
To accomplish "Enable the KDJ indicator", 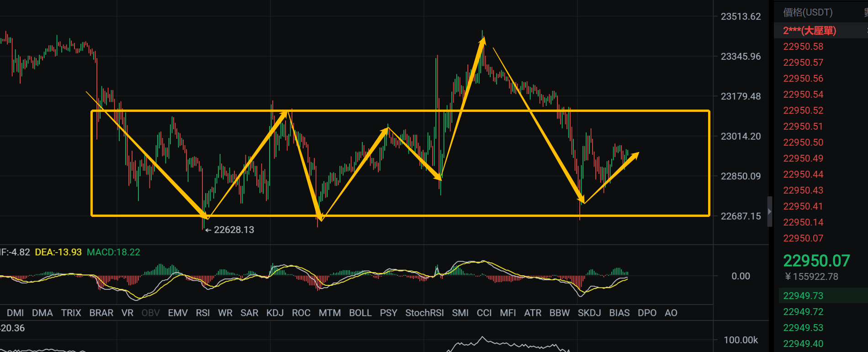I will [275, 313].
